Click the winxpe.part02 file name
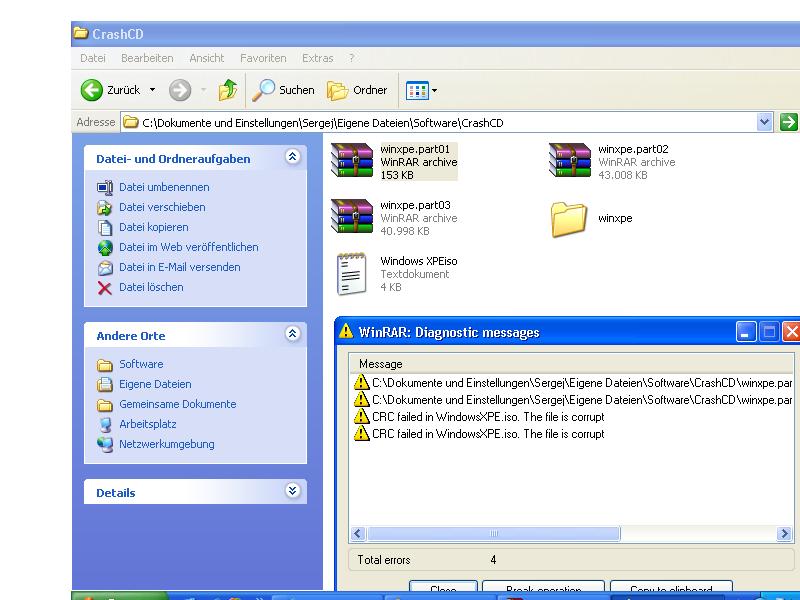This screenshot has width=800, height=600. click(633, 149)
